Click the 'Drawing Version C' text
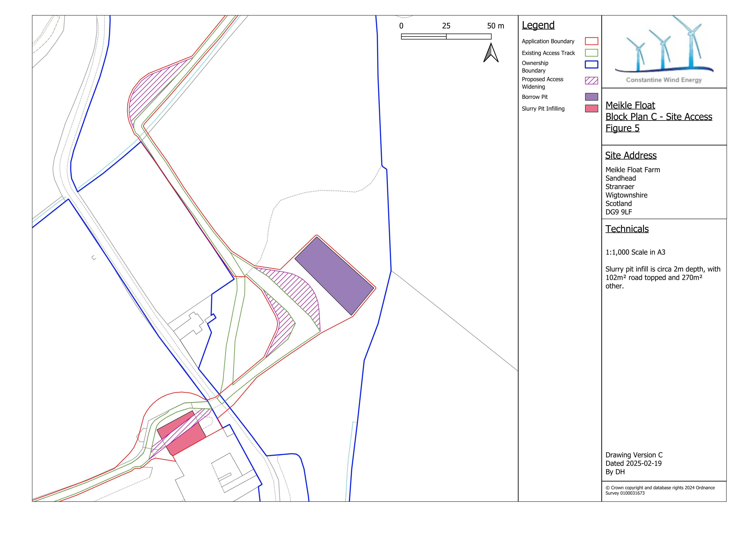The image size is (756, 535). coord(634,455)
